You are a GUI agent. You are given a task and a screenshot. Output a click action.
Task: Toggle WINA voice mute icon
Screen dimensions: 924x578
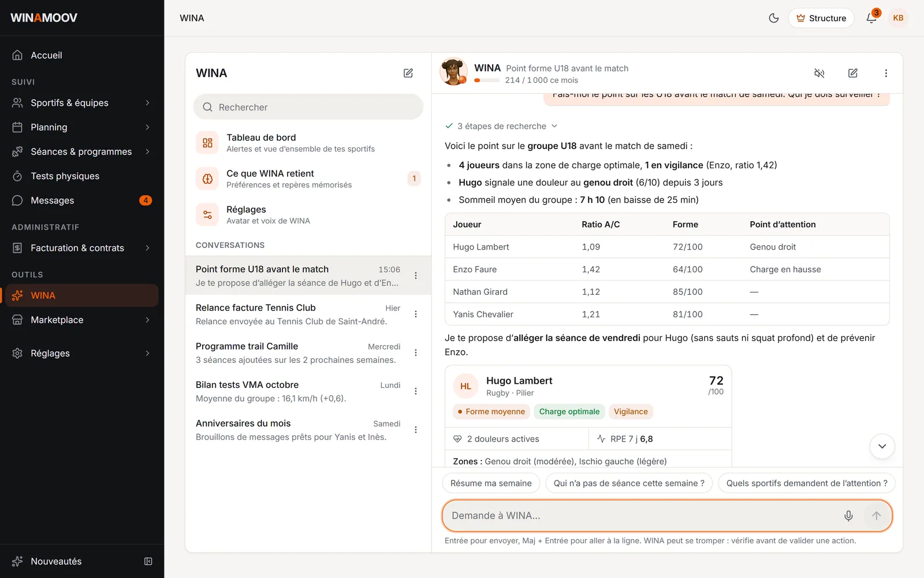819,73
